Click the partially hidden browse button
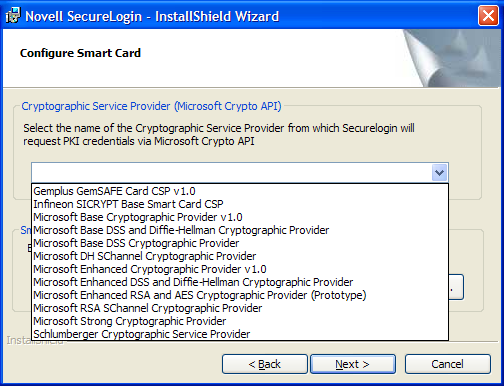This screenshot has width=504, height=386. [456, 287]
